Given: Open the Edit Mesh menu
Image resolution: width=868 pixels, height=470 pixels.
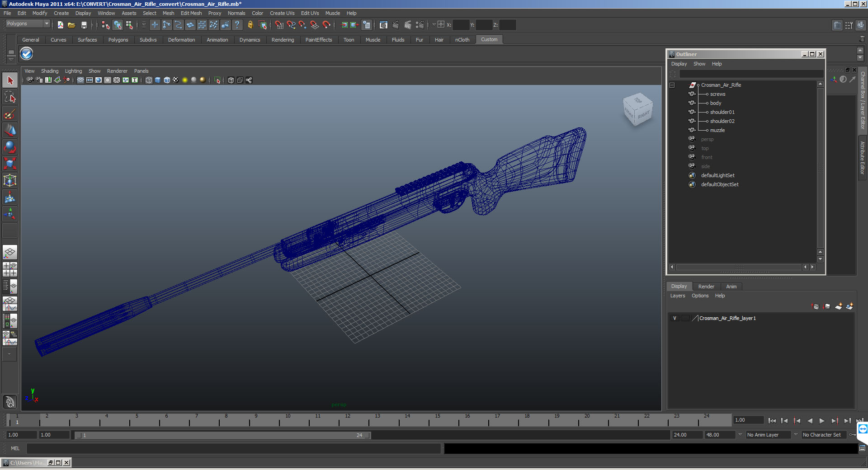Looking at the screenshot, I should click(x=191, y=13).
